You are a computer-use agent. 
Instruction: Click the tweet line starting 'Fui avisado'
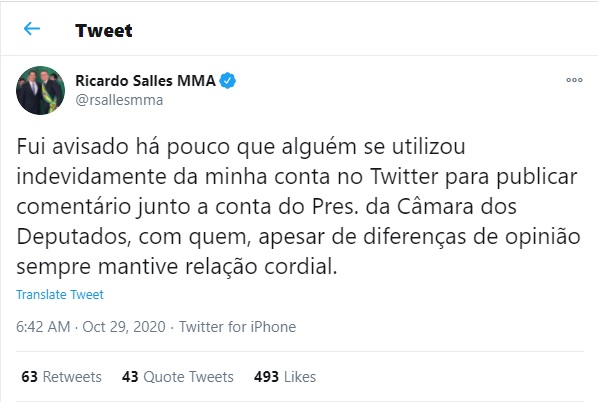(x=241, y=146)
